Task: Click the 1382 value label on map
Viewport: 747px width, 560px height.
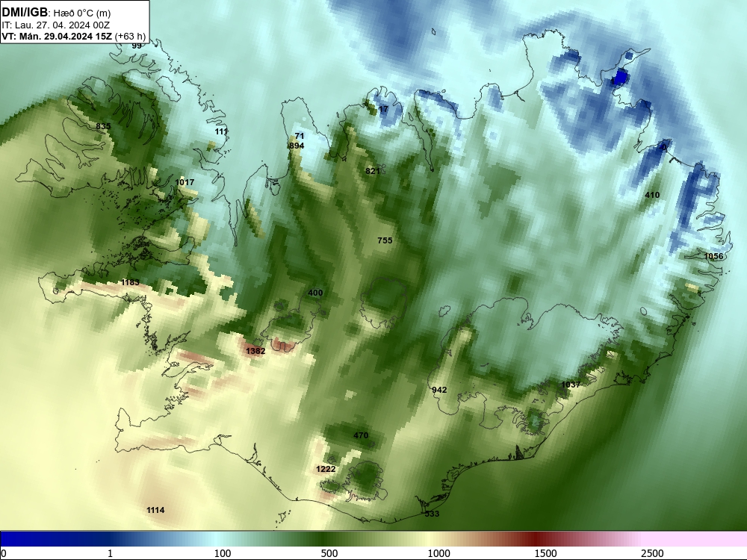Action: coord(255,351)
